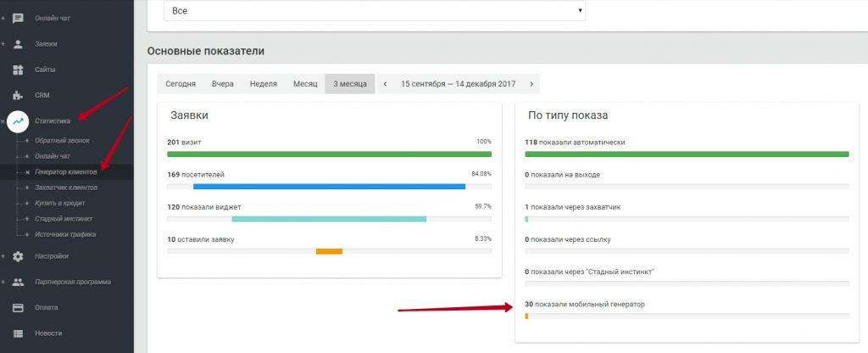Click the 30 показали мобильный генератор bar
The width and height of the screenshot is (868, 353).
[687, 316]
